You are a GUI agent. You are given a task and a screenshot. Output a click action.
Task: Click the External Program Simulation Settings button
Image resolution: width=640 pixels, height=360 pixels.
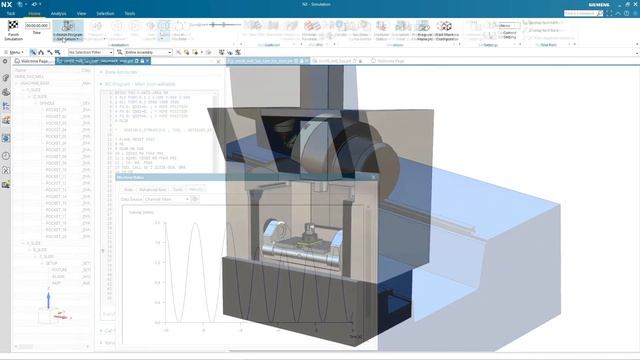pos(68,31)
